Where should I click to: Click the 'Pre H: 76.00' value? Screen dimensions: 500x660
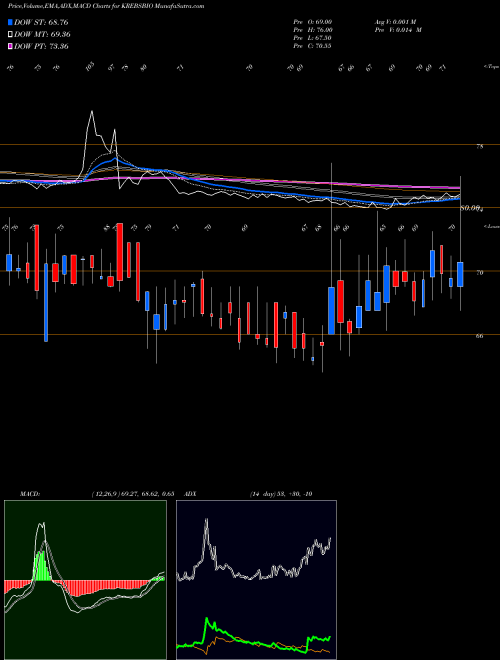(x=313, y=30)
